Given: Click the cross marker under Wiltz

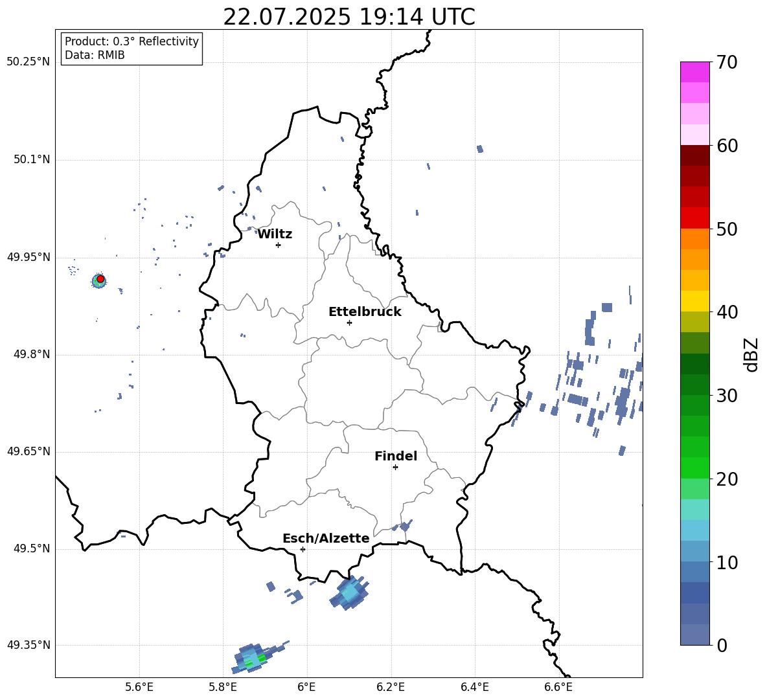Looking at the screenshot, I should [279, 245].
